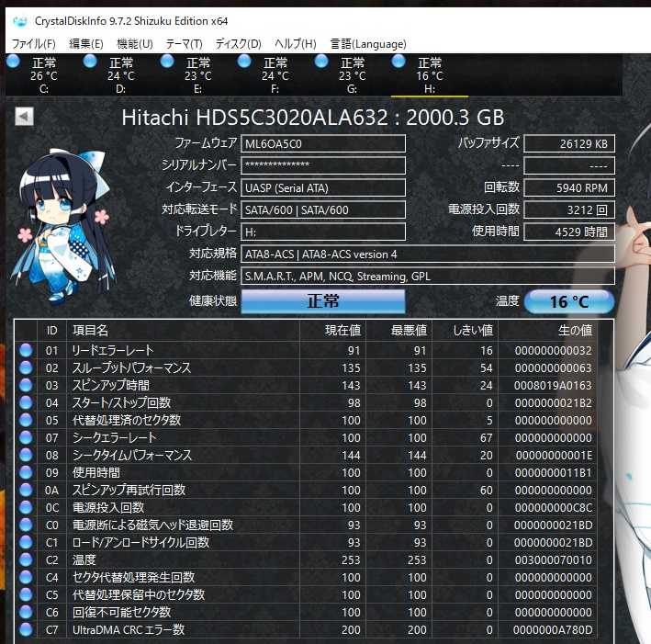This screenshot has height=644, width=651.
Task: Click the previous disk arrow button
Action: click(x=25, y=116)
